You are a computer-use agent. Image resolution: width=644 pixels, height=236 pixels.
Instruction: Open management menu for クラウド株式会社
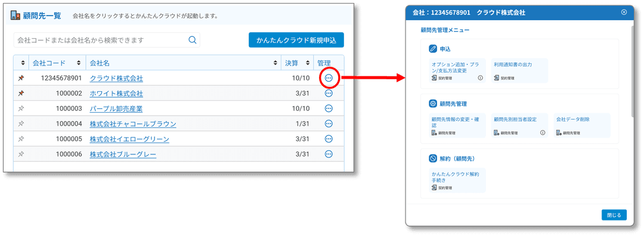(x=329, y=78)
